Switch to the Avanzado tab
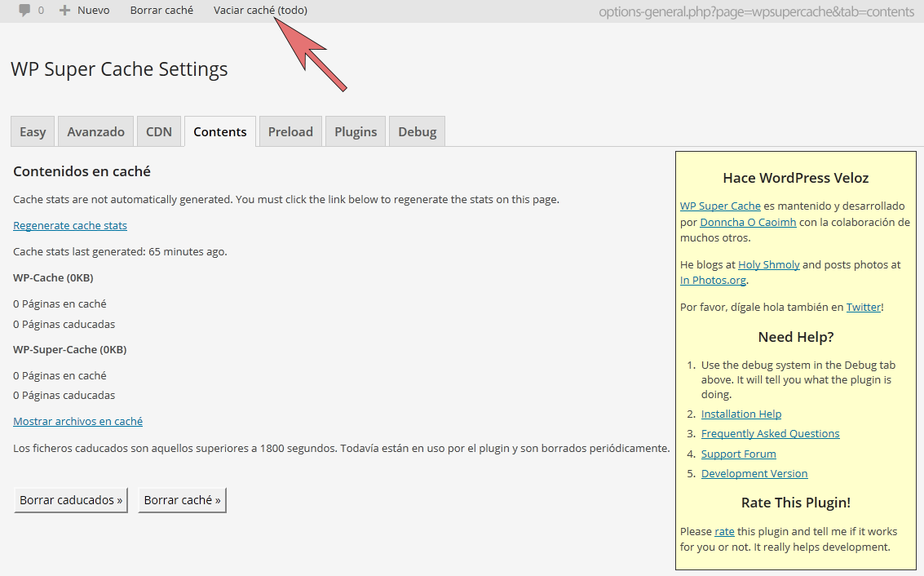Screen dimensions: 924x576 click(95, 131)
